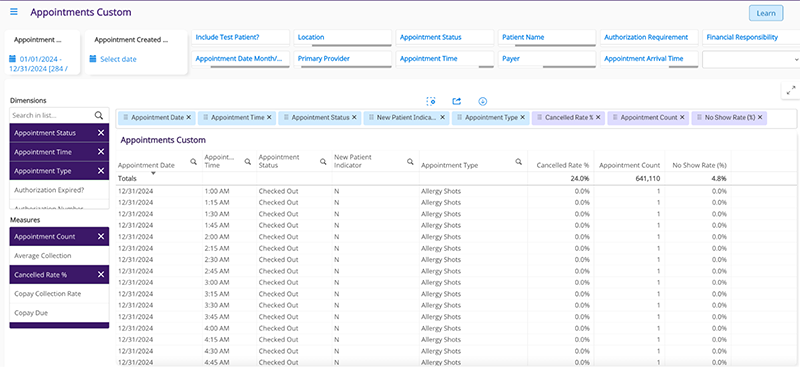The height and width of the screenshot is (367, 800).
Task: Click the Select date link
Action: (x=118, y=59)
